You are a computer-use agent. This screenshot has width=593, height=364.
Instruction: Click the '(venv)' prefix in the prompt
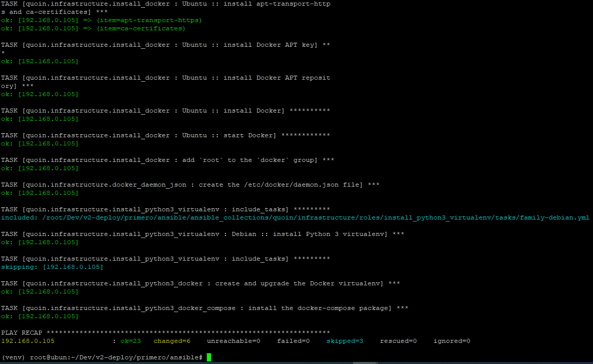(13, 357)
